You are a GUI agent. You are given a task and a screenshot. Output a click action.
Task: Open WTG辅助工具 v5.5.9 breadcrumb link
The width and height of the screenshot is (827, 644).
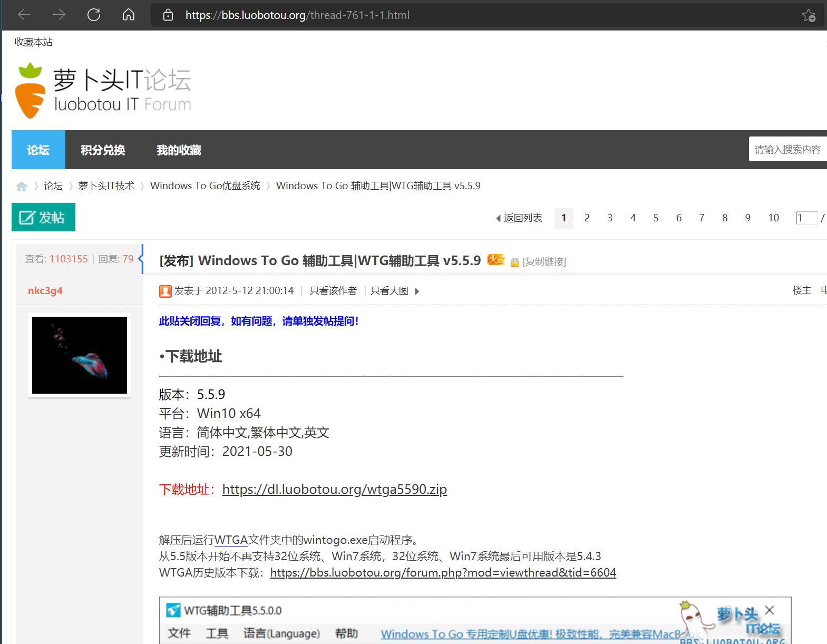click(x=378, y=186)
